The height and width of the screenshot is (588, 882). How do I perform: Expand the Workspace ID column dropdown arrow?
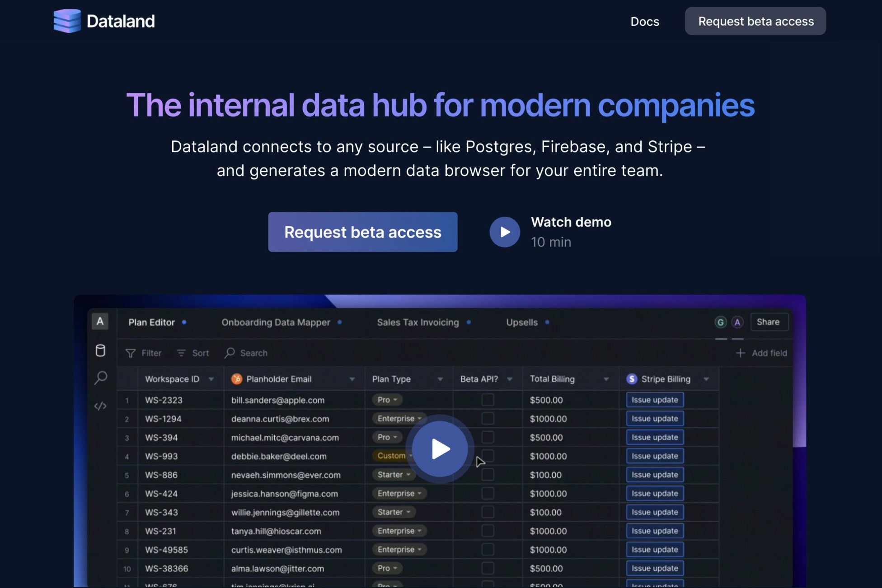[211, 379]
